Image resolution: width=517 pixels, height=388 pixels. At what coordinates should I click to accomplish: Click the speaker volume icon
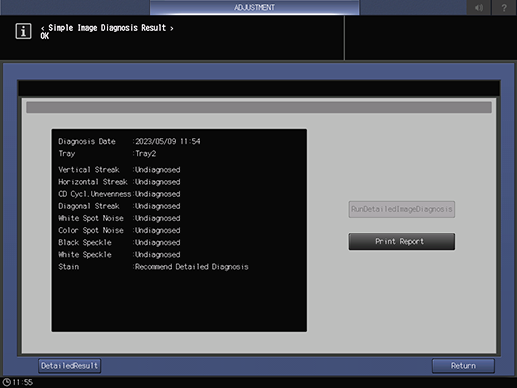pos(479,7)
